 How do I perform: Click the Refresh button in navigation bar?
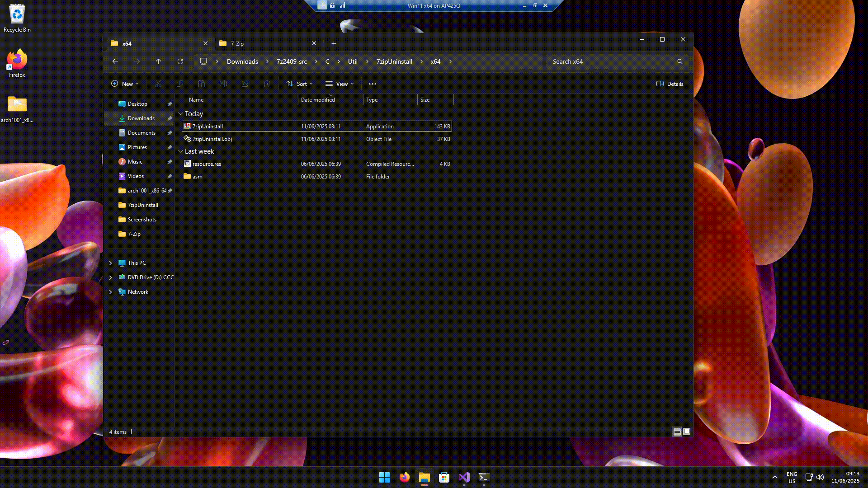[x=180, y=61]
